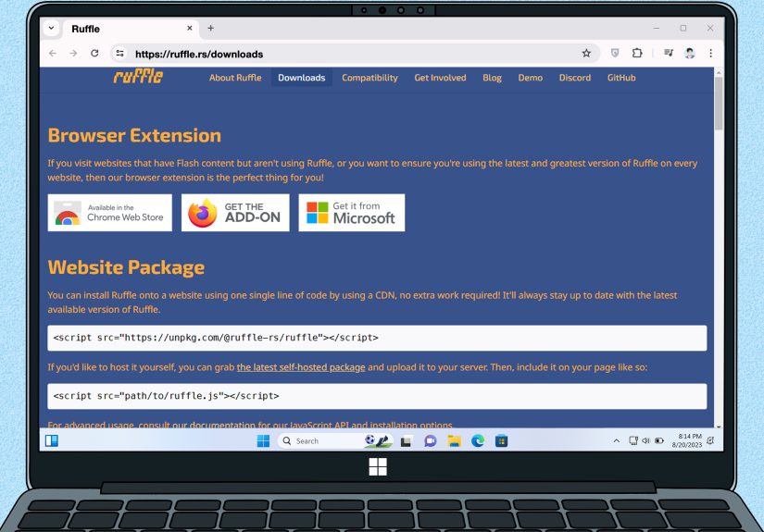Close the Ruffle browser tab

[190, 29]
